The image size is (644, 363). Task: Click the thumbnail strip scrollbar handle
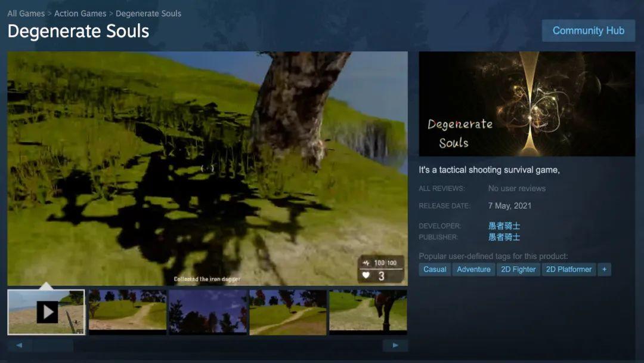coord(54,345)
